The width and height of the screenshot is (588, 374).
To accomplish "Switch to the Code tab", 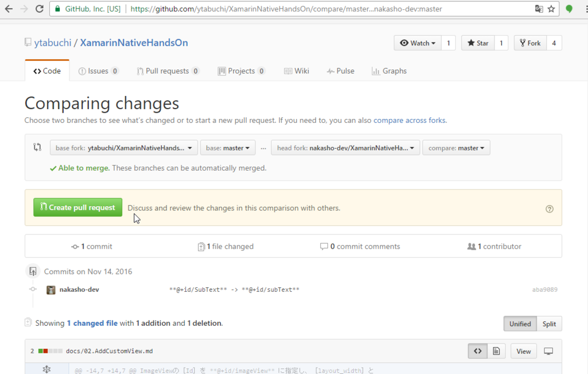I will point(47,71).
